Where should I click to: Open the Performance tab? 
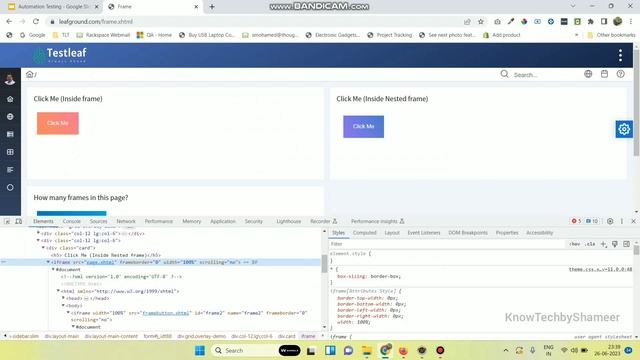point(159,221)
